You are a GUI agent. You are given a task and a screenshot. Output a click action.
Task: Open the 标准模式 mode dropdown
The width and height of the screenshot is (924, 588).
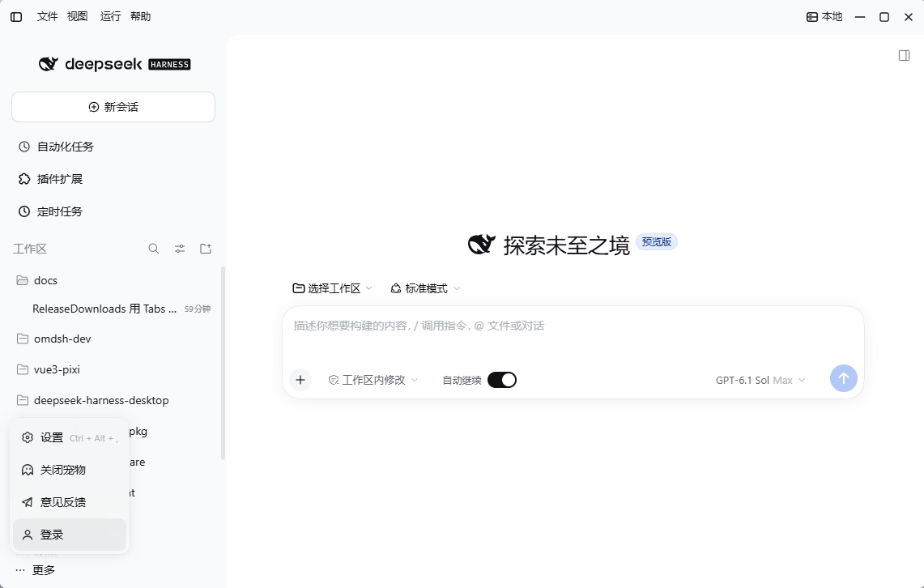[x=425, y=288]
